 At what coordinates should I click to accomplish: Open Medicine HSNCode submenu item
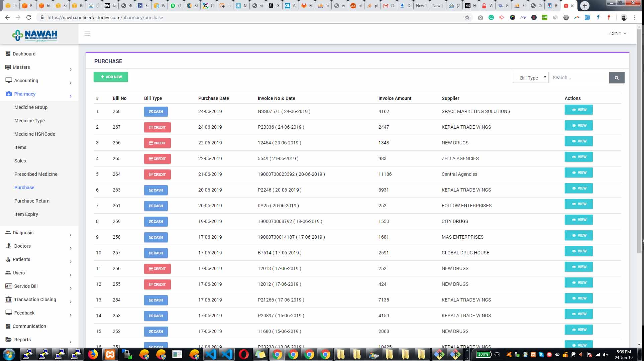coord(35,134)
